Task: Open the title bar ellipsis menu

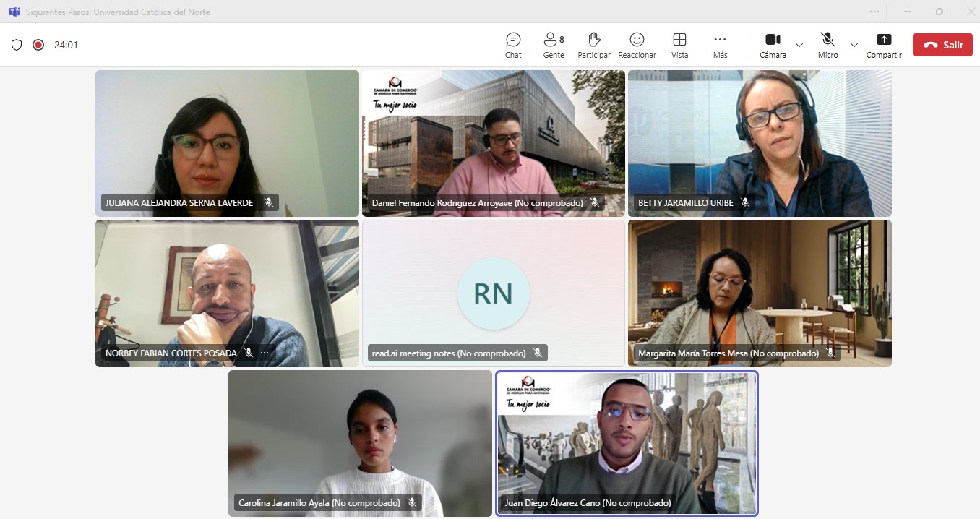Action: coord(874,12)
